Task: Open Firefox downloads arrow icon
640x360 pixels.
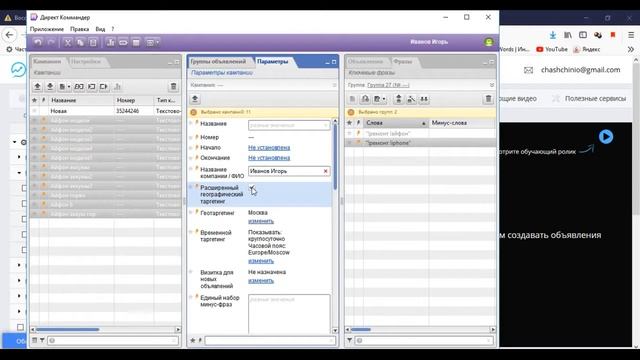Action: 553,35
